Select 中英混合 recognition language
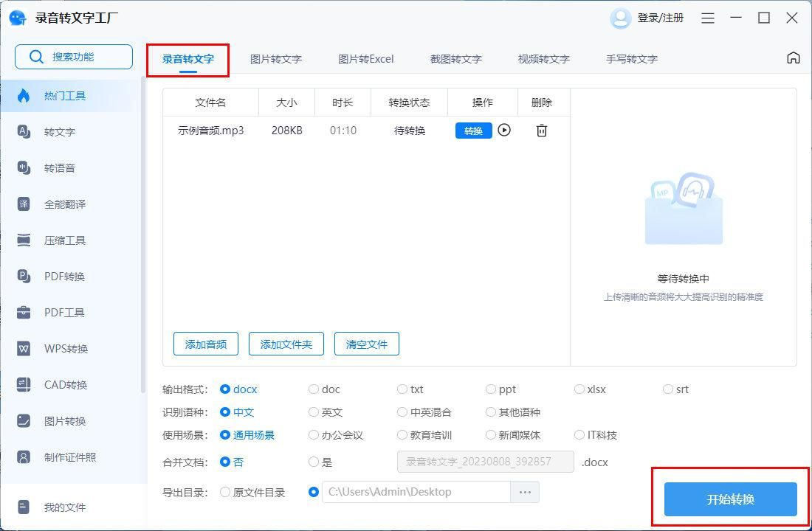812x531 pixels. tap(424, 412)
